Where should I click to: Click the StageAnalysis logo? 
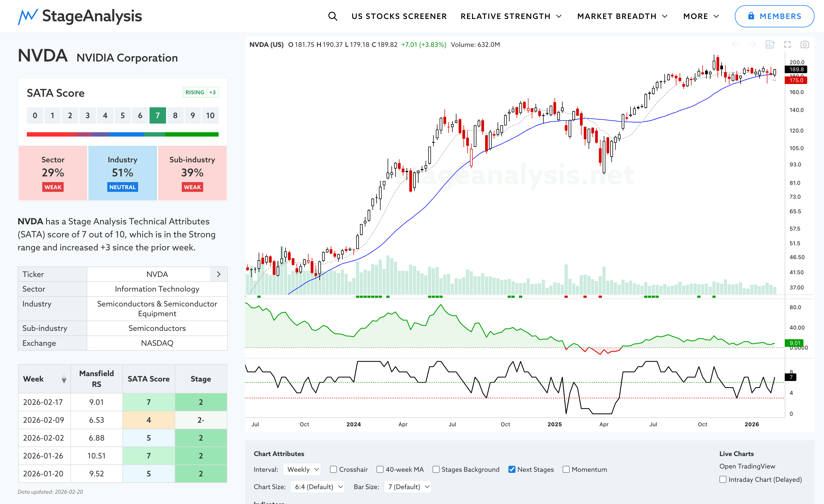pyautogui.click(x=80, y=16)
